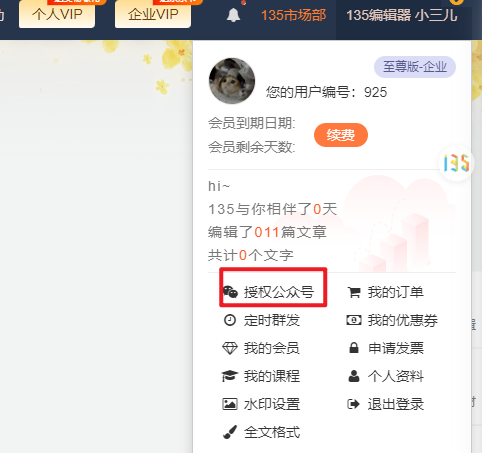
Task: Click the floating 135 logo badge
Action: [456, 163]
